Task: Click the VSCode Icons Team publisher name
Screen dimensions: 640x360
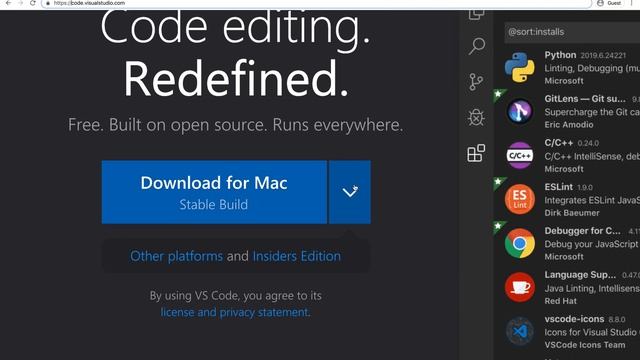Action: coord(585,345)
